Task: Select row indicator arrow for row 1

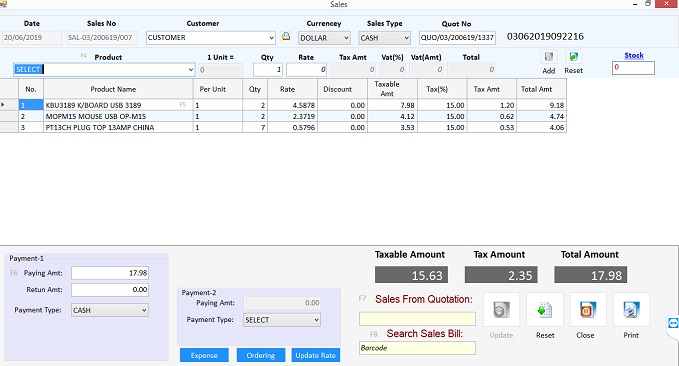Action: pyautogui.click(x=3, y=105)
